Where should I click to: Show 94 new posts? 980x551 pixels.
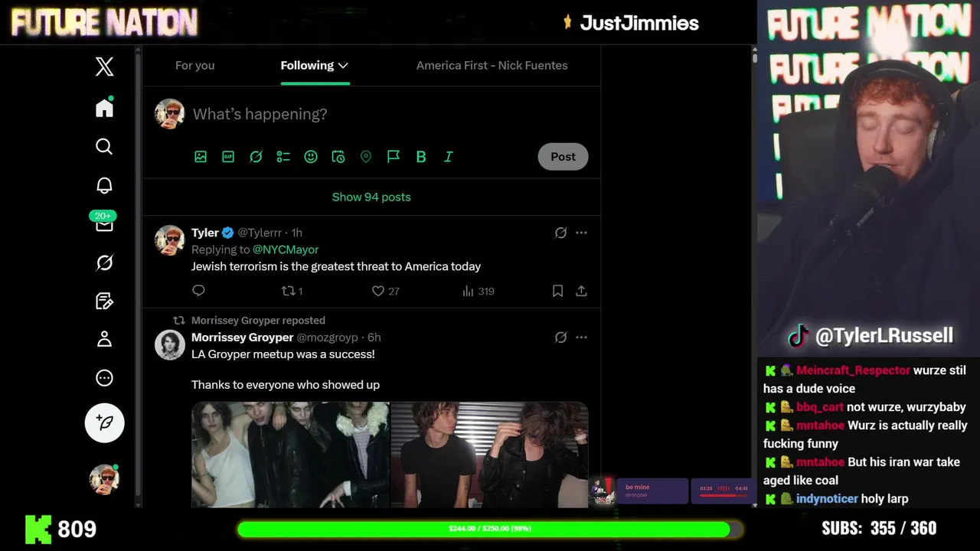pos(371,197)
